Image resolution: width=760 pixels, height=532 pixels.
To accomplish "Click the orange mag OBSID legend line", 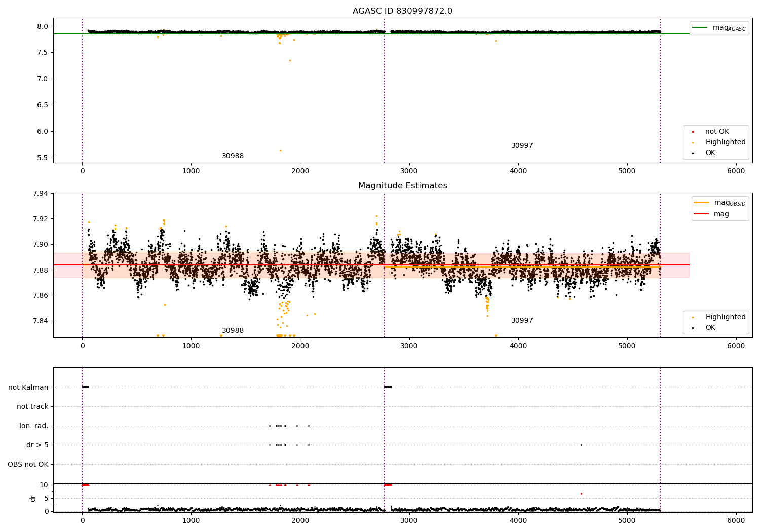I will pos(701,202).
